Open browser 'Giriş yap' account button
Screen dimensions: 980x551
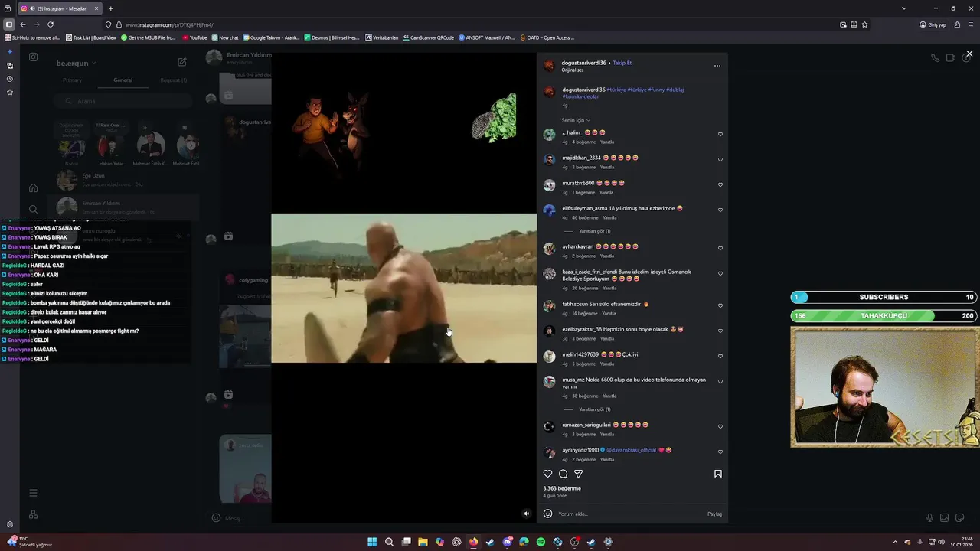(933, 24)
